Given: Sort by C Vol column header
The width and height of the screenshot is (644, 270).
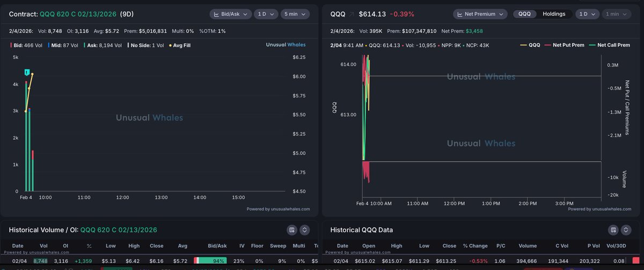Looking at the screenshot, I should click(x=563, y=246).
